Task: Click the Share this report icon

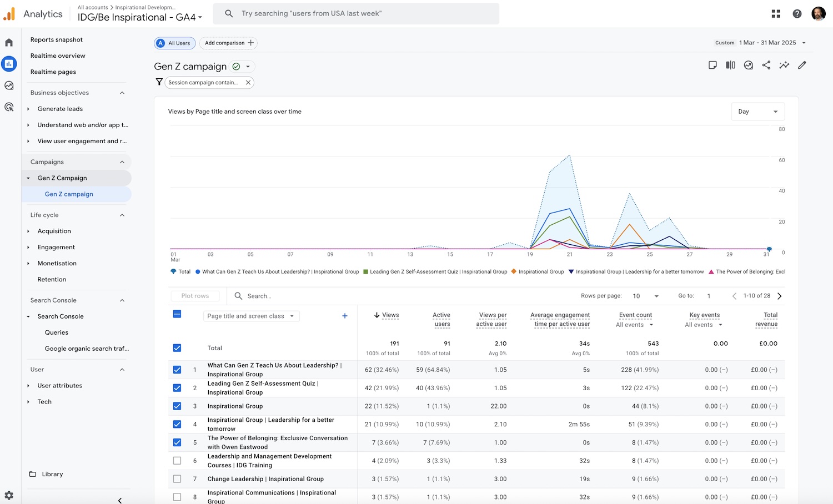Action: [766, 65]
